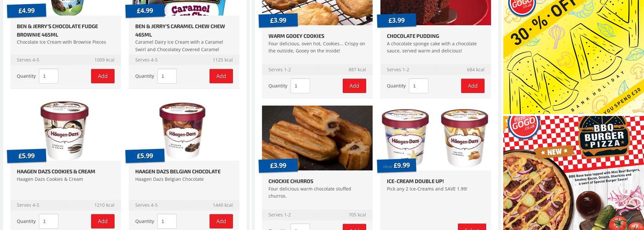The height and width of the screenshot is (230, 644).
Task: Click Add button for Warm Gooey Cookies
Action: point(354,86)
